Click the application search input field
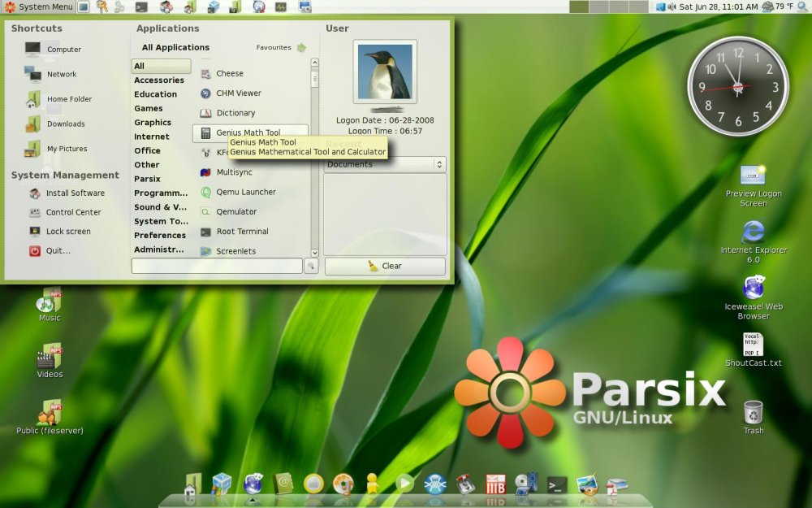Image resolution: width=812 pixels, height=508 pixels. click(x=217, y=266)
